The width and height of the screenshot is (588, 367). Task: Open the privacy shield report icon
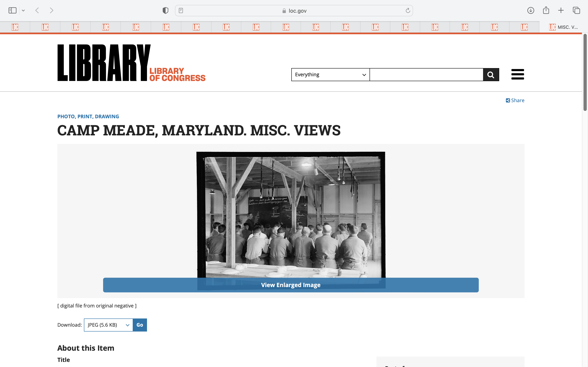165,10
